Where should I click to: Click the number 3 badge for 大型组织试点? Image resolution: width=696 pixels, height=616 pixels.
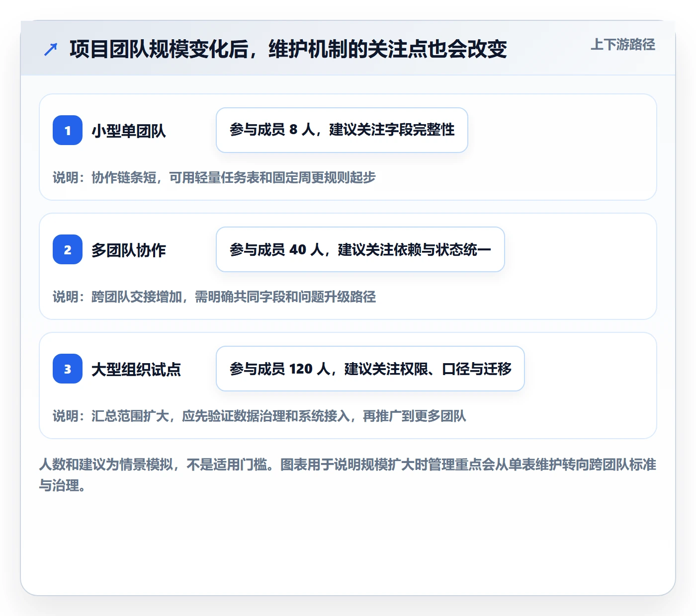68,369
